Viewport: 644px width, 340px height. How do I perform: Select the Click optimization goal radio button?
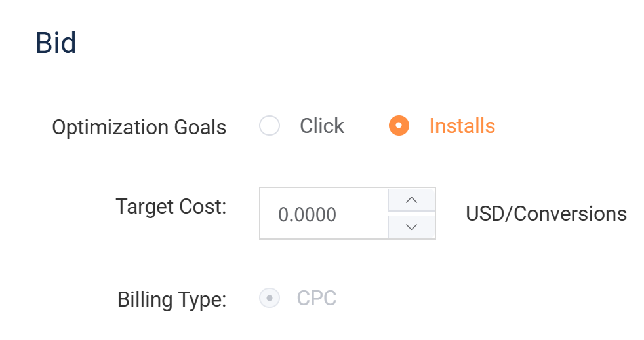pyautogui.click(x=270, y=126)
